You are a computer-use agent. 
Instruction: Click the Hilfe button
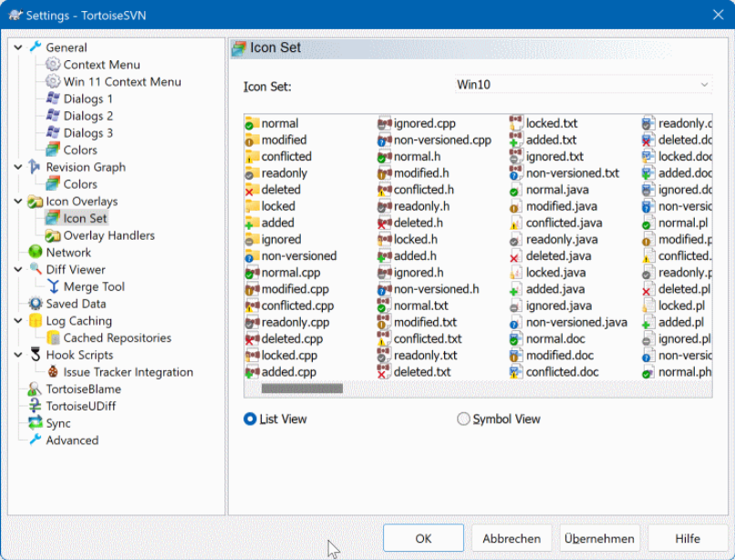(x=687, y=538)
